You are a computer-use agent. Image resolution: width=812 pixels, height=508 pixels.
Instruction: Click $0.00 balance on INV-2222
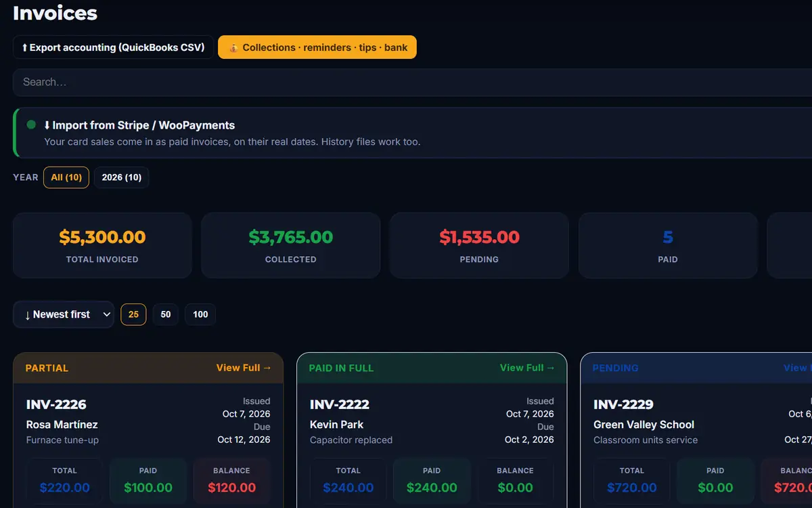(515, 488)
